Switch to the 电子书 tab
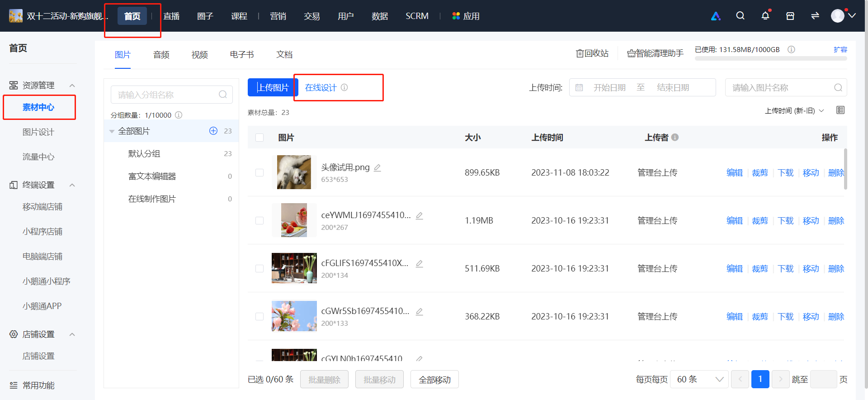The height and width of the screenshot is (400, 868). coord(242,55)
